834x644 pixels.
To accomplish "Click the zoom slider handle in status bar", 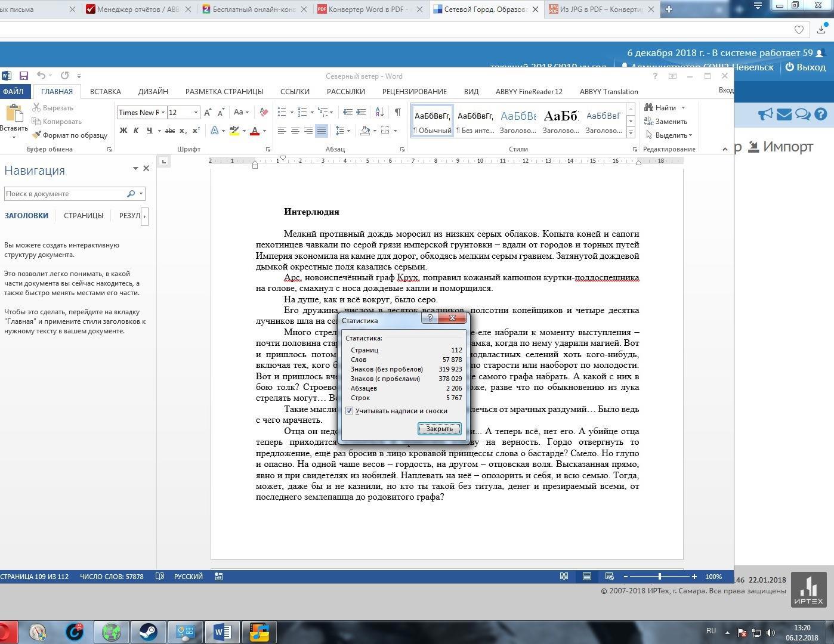I will tap(660, 577).
